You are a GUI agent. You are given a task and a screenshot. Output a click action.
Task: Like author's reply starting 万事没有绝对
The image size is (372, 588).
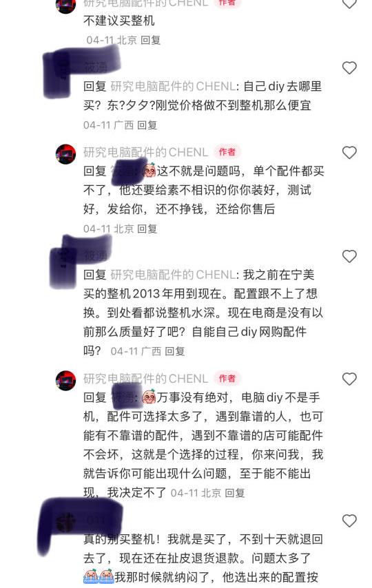tap(349, 379)
